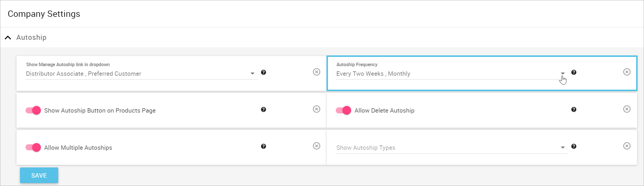644x186 pixels.
Task: Clear the Autoship Frequency selection
Action: tap(627, 73)
